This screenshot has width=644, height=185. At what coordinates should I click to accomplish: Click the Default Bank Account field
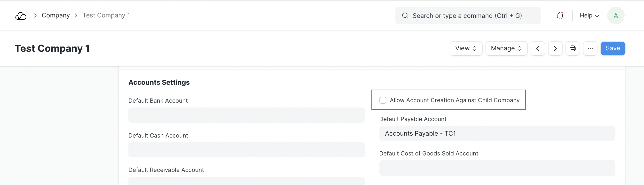click(246, 115)
